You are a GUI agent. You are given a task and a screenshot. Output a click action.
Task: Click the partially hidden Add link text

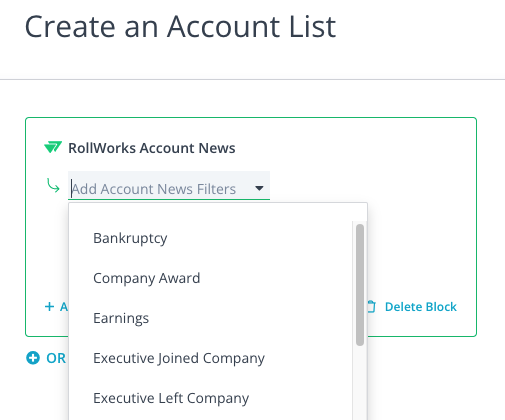point(64,307)
